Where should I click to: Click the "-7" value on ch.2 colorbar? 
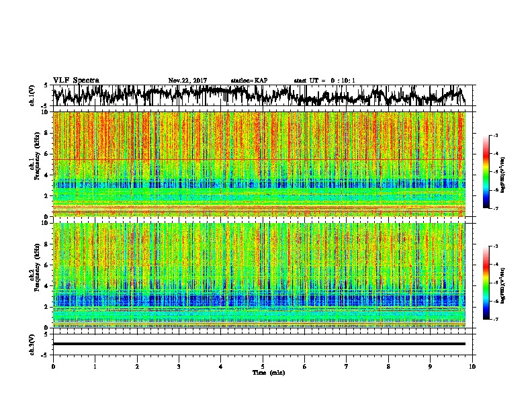point(496,319)
